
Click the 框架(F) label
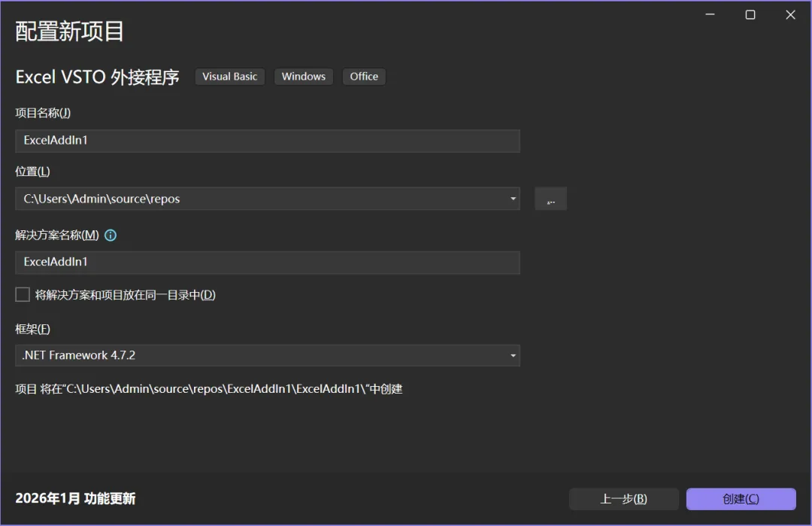point(32,329)
